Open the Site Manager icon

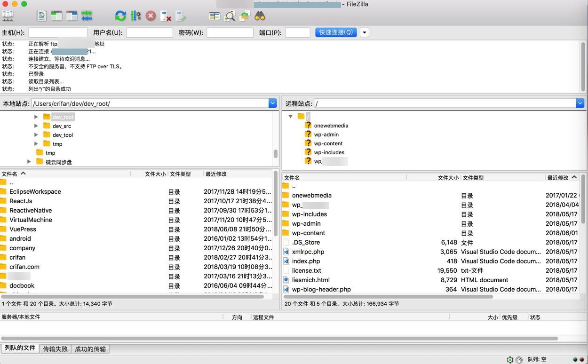(8, 16)
